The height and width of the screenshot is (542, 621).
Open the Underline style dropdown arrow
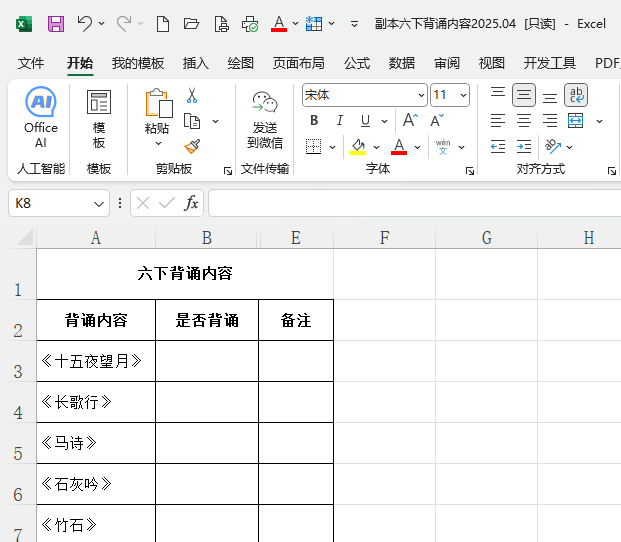384,121
